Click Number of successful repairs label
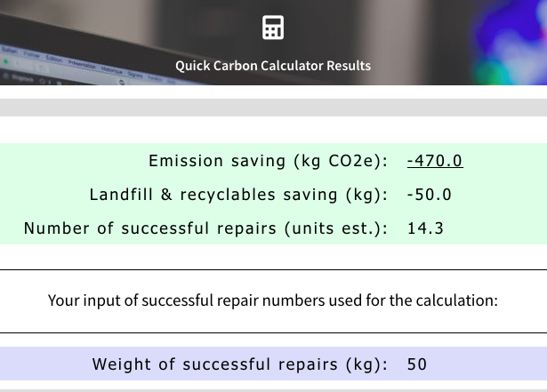Viewport: 547px width, 392px height. 205,228
